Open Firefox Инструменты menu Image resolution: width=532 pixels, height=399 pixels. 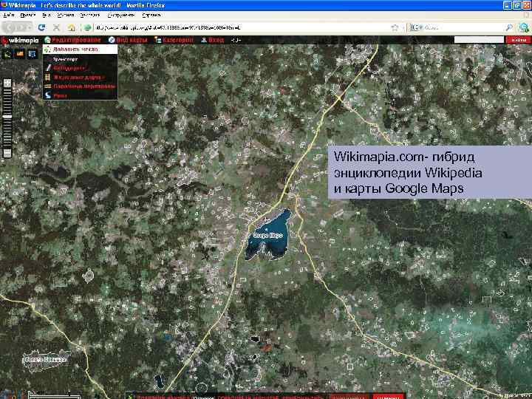click(120, 16)
